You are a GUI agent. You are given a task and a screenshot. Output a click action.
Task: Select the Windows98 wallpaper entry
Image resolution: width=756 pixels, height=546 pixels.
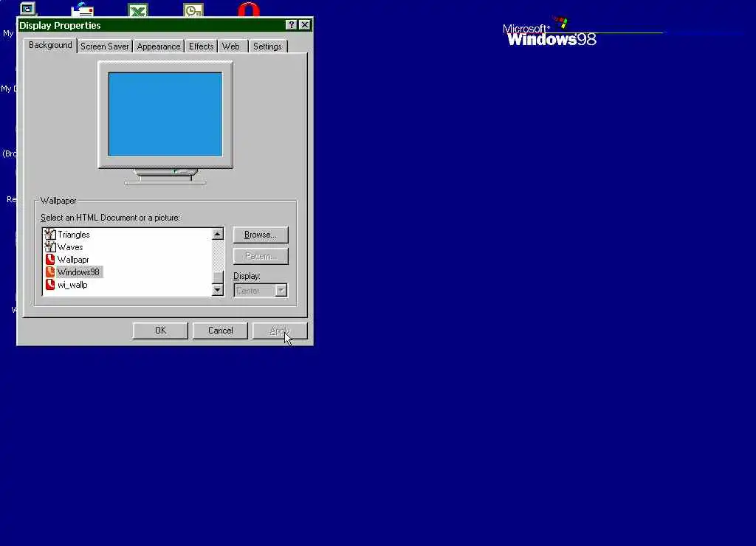coord(78,272)
